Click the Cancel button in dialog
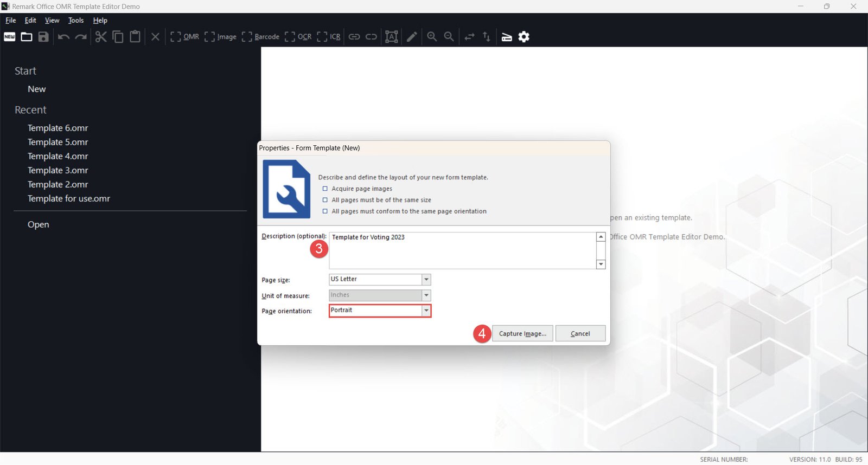 [x=580, y=334]
